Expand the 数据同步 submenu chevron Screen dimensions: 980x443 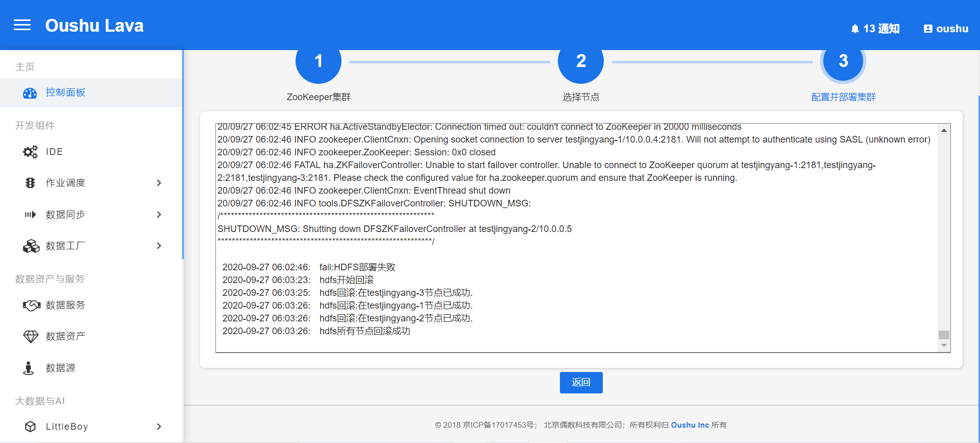coord(159,215)
